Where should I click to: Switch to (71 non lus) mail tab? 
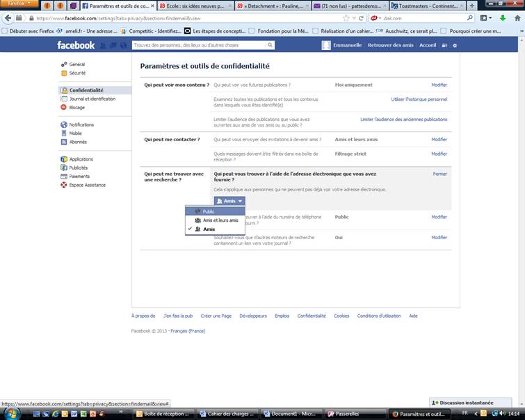click(350, 6)
